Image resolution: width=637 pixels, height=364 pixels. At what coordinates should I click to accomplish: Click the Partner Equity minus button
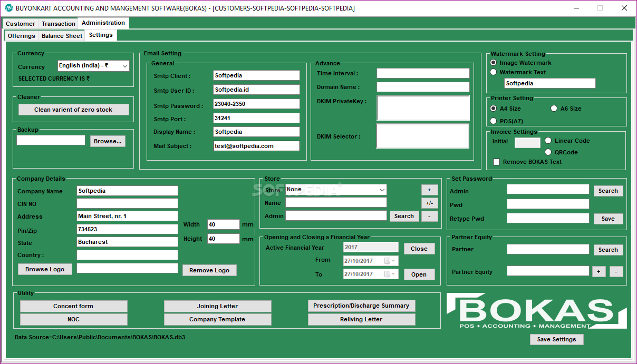click(x=616, y=272)
